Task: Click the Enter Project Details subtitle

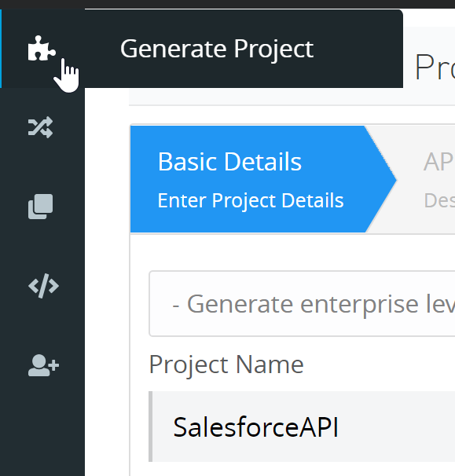Action: (251, 200)
